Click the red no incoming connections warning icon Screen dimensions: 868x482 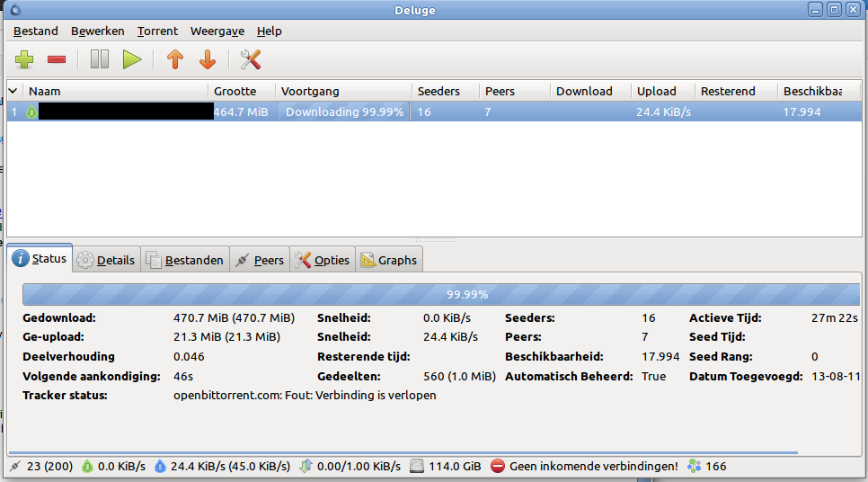click(x=498, y=467)
